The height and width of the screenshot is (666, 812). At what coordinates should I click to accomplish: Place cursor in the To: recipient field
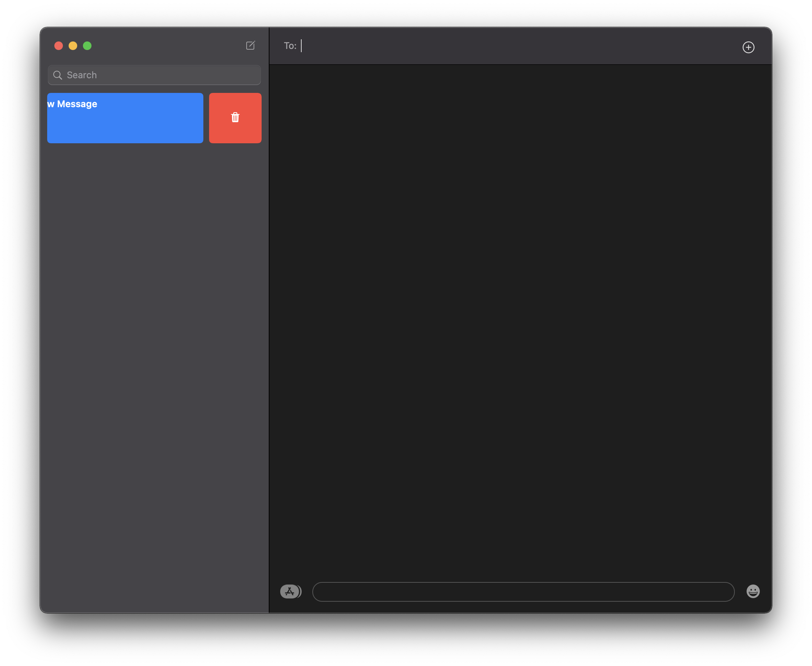(x=460, y=46)
